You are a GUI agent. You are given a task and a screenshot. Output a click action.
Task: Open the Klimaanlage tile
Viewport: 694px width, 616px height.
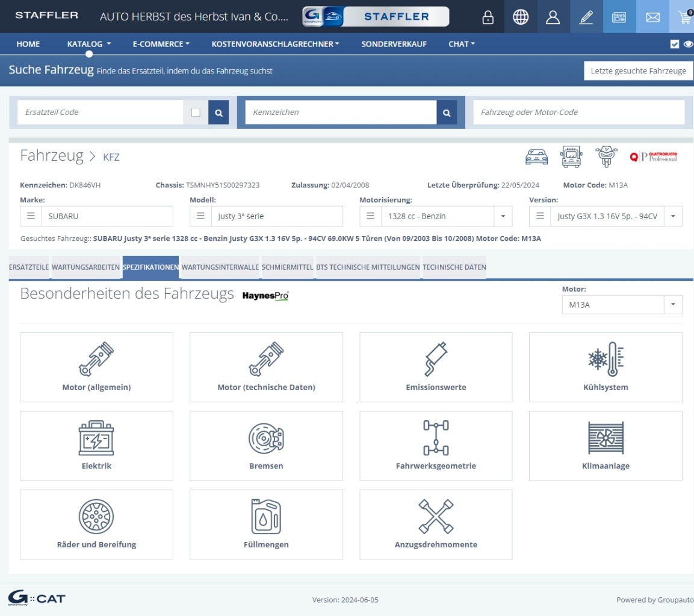click(x=606, y=446)
